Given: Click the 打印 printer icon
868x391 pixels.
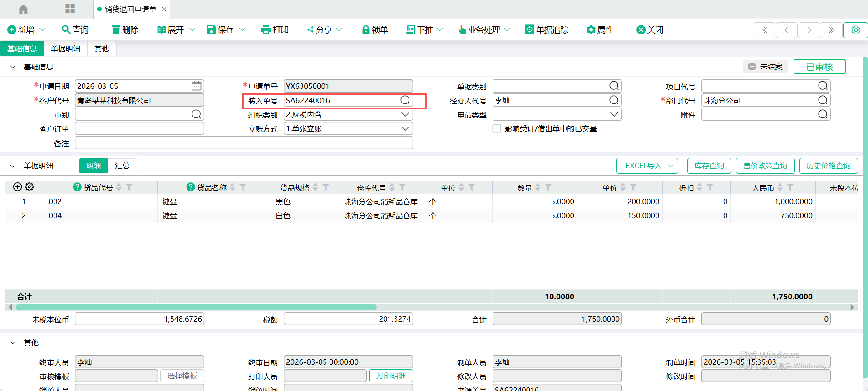Looking at the screenshot, I should [x=266, y=30].
